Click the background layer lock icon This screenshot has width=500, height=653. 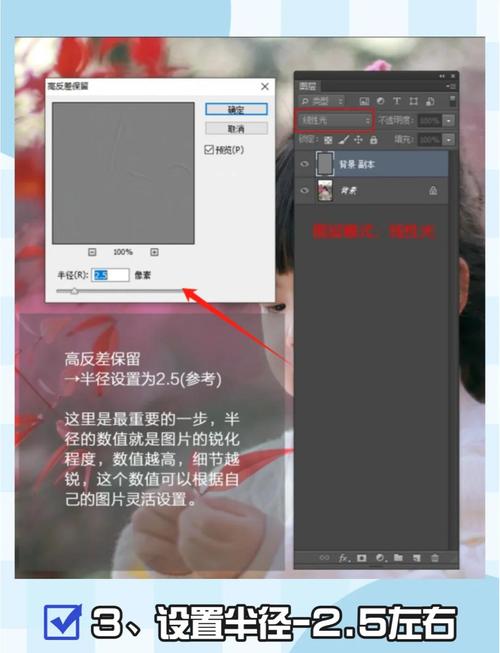point(433,190)
